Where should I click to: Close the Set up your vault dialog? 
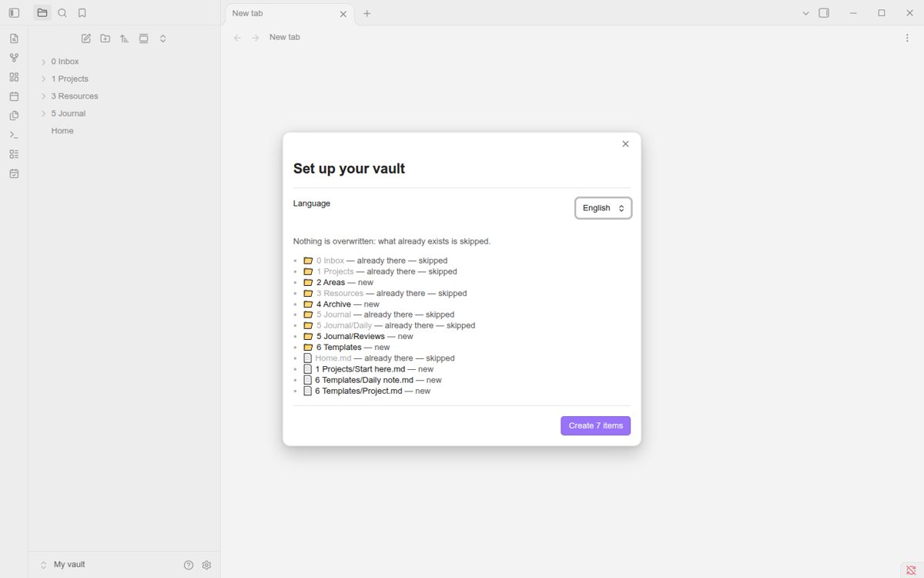(x=625, y=144)
